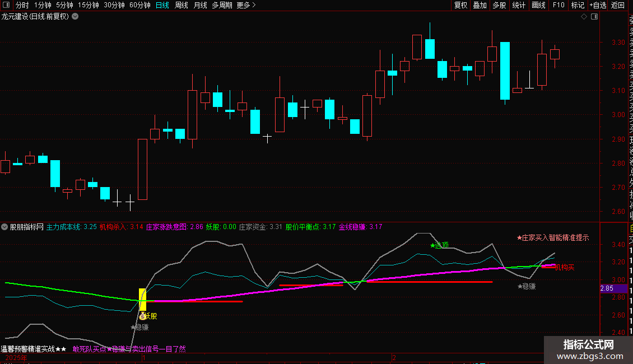Click the green ★逃顶 signal marker
This screenshot has height=364, width=633.
point(439,245)
